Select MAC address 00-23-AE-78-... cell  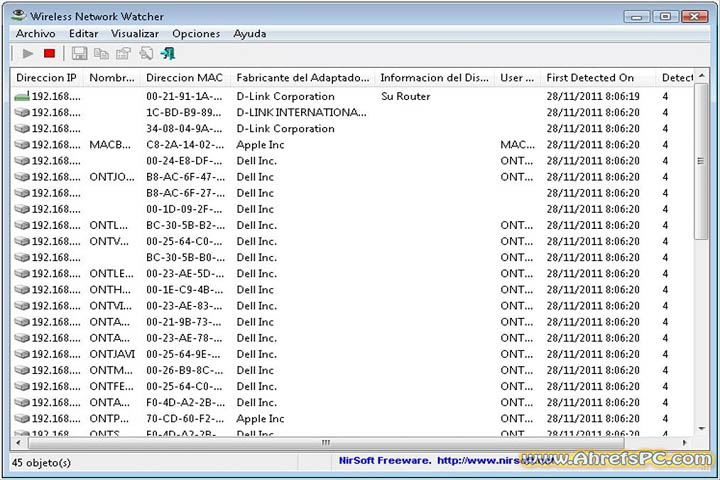tap(184, 338)
